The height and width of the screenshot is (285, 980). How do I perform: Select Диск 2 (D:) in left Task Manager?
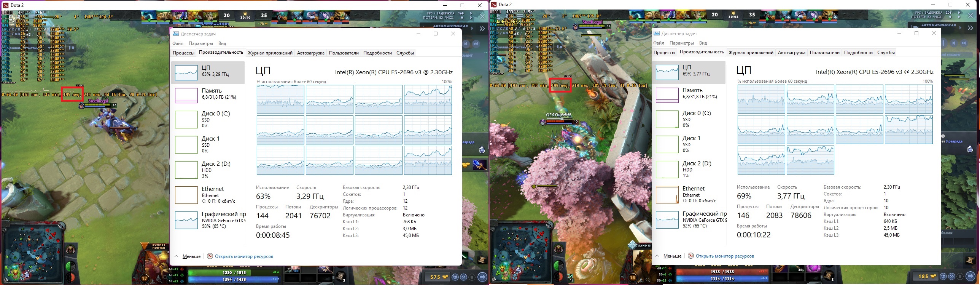click(x=208, y=170)
